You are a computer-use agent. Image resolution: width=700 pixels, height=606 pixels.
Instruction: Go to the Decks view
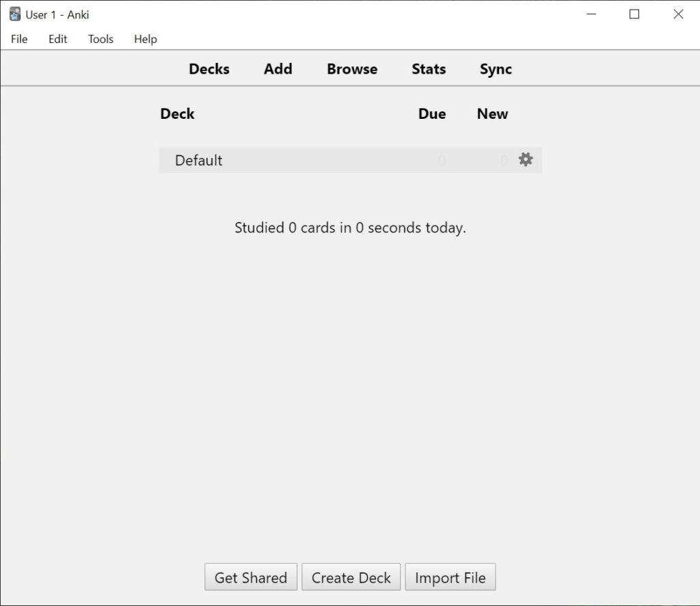point(209,69)
